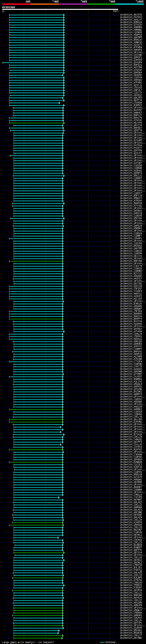Select the UniRef100_Q2VCJ1 label
This screenshot has height=644, width=146.
(x=131, y=85)
